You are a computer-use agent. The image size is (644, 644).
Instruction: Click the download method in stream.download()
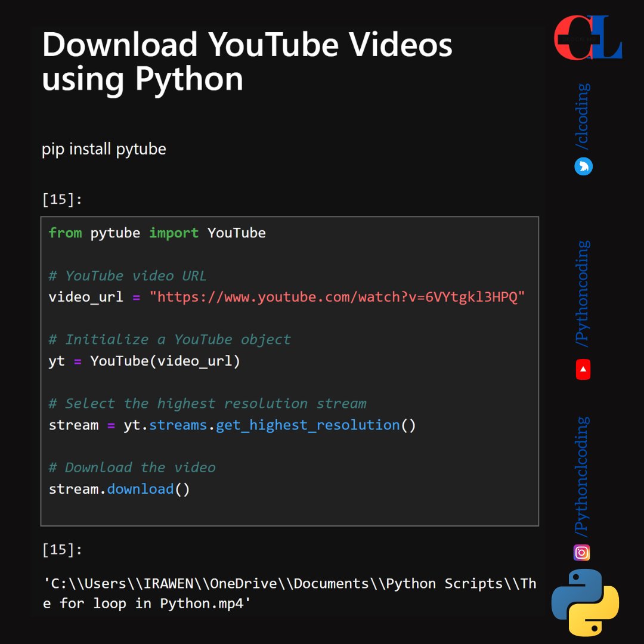tap(140, 489)
